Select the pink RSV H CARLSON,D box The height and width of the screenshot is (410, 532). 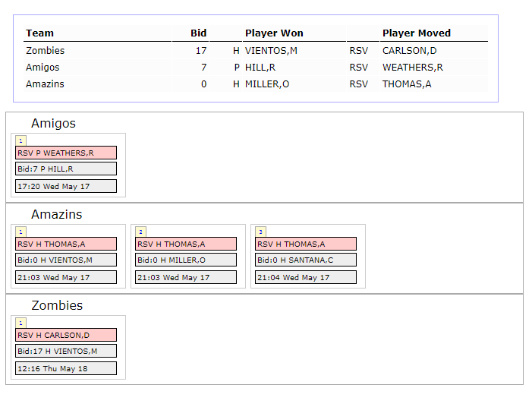pos(66,335)
